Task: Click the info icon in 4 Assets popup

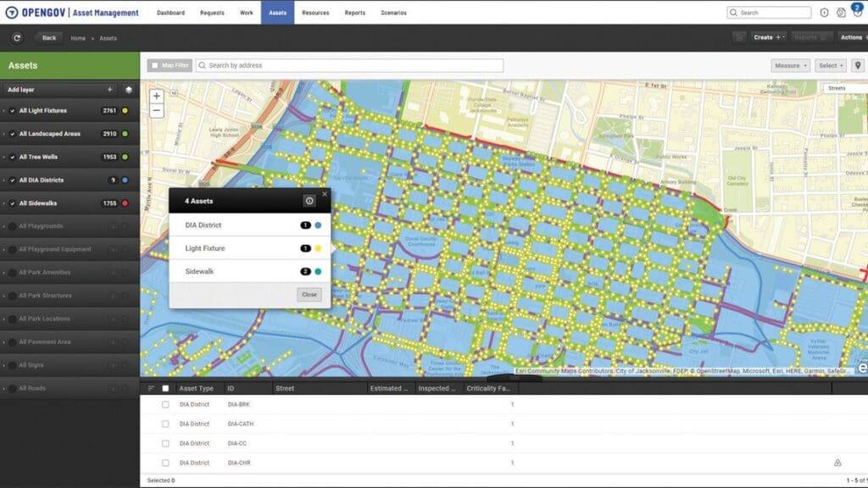Action: click(x=309, y=201)
